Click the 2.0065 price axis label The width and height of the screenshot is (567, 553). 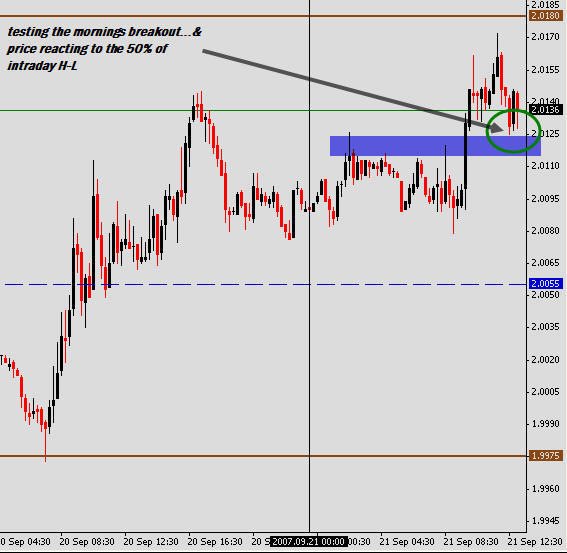coord(546,263)
